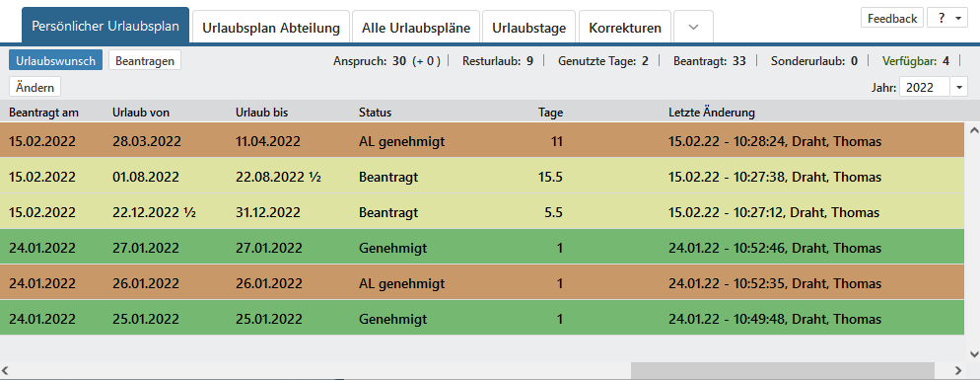The height and width of the screenshot is (380, 980).
Task: Select the Urlaubstage tab
Action: (528, 28)
